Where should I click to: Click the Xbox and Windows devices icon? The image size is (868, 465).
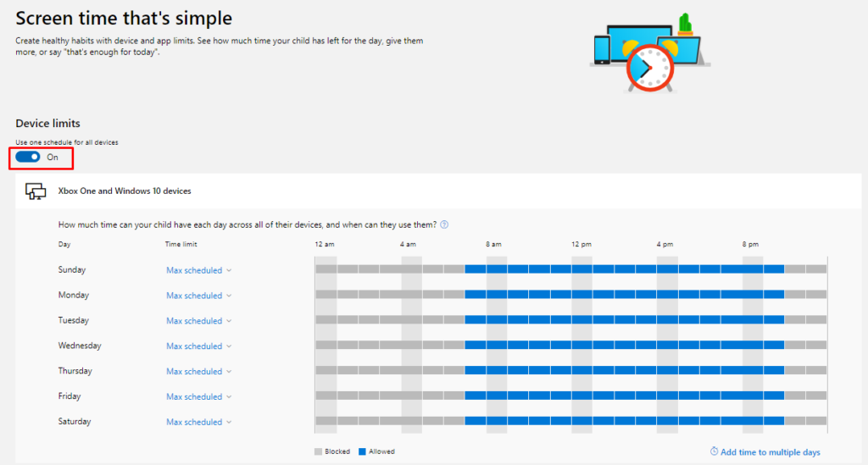36,191
